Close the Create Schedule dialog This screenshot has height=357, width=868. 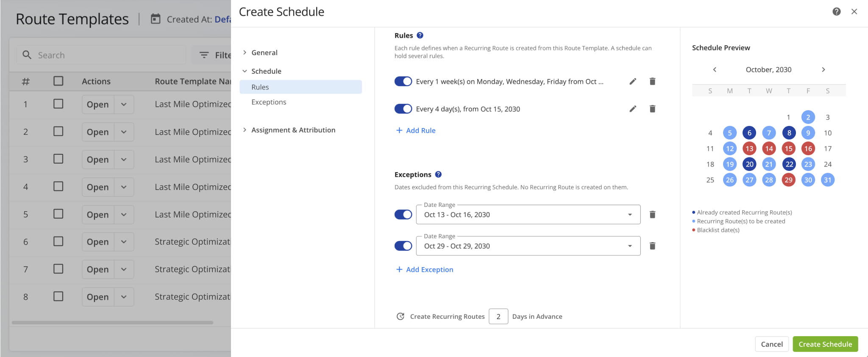854,12
